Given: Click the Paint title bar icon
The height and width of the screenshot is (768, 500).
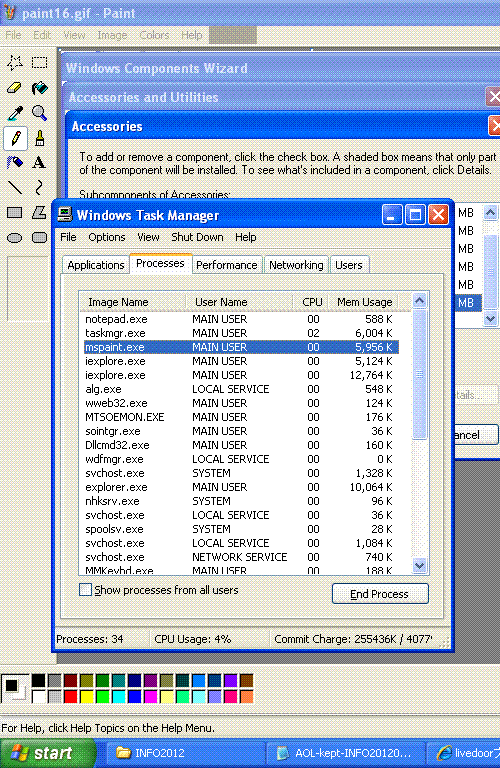Looking at the screenshot, I should point(10,13).
